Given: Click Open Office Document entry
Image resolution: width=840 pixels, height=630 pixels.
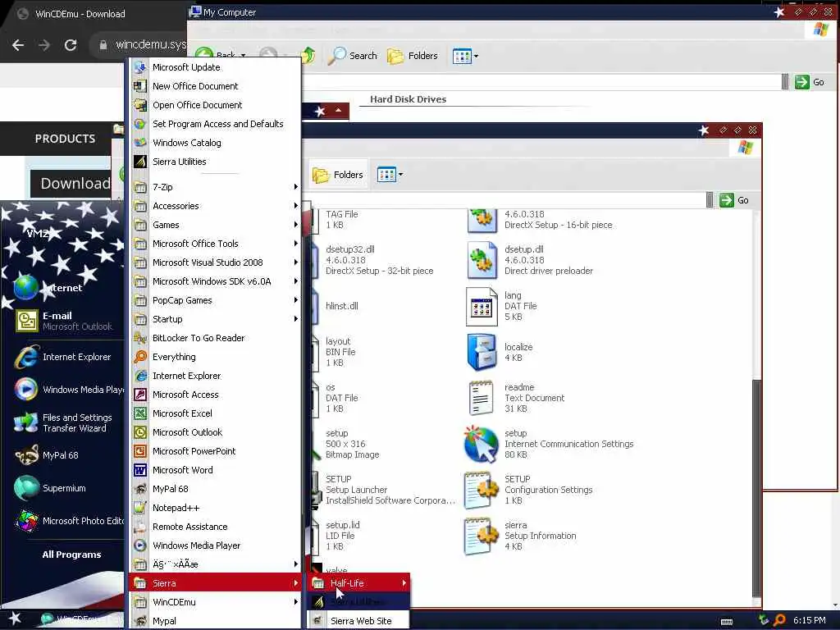Looking at the screenshot, I should pyautogui.click(x=197, y=105).
